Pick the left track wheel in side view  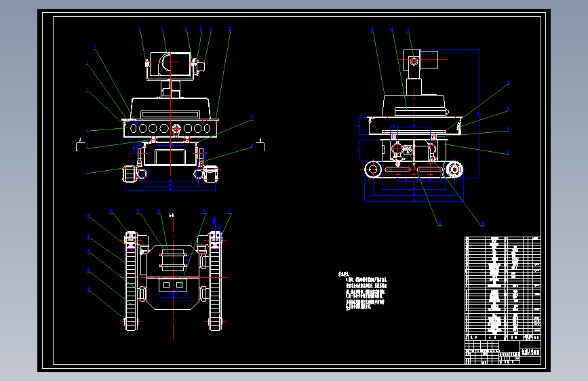click(373, 169)
